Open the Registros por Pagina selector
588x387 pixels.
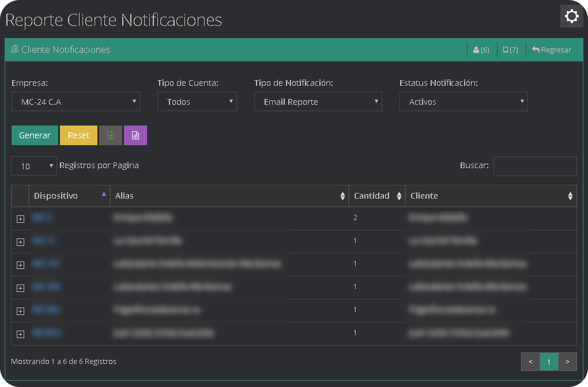pyautogui.click(x=33, y=166)
